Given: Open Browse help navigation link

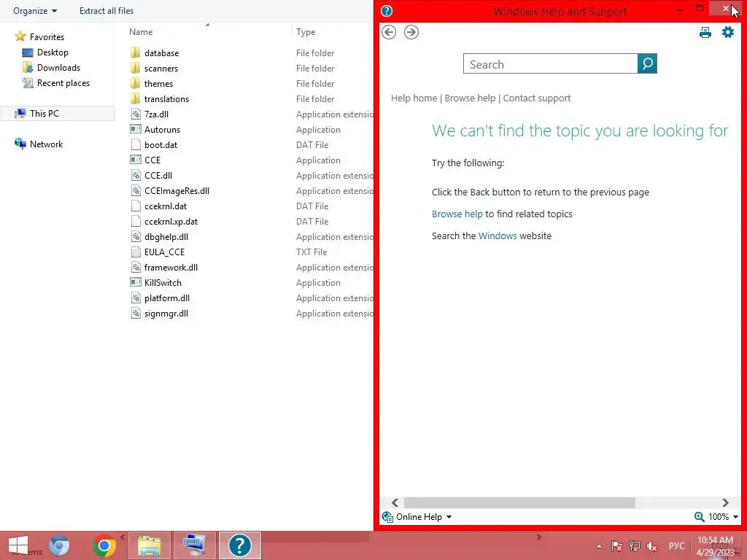Looking at the screenshot, I should [471, 98].
